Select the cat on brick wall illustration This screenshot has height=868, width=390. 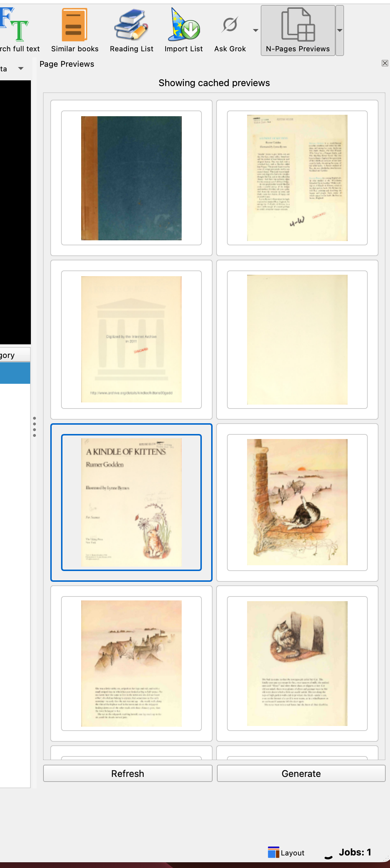coord(297,502)
